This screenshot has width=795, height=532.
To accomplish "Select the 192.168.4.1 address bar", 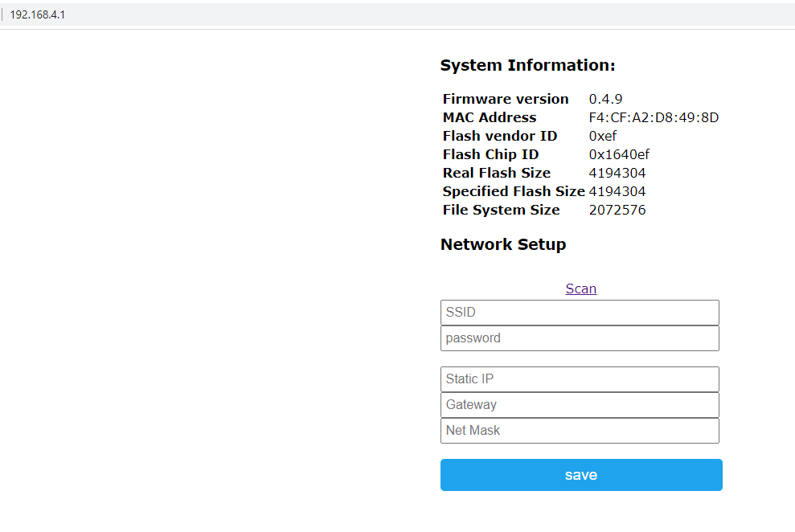I will click(38, 14).
